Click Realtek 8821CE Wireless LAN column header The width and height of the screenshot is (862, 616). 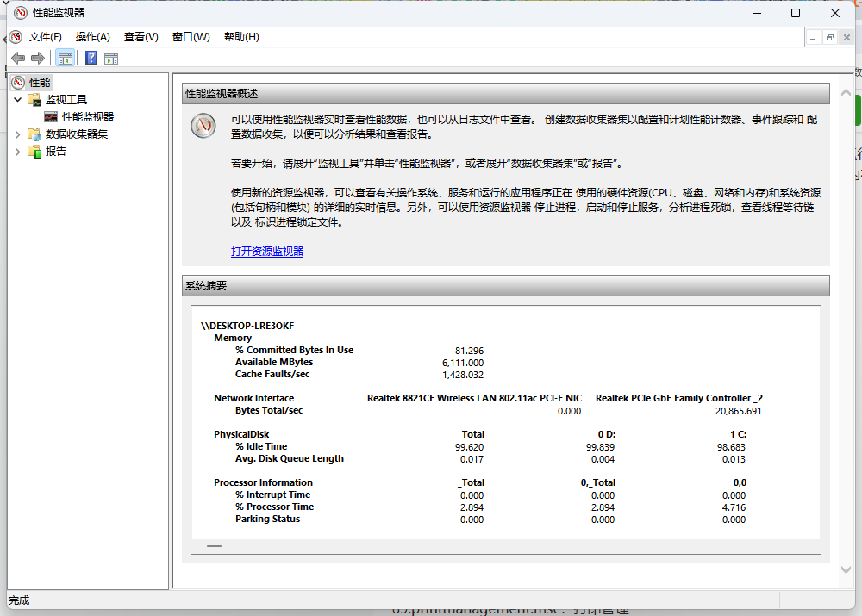474,398
